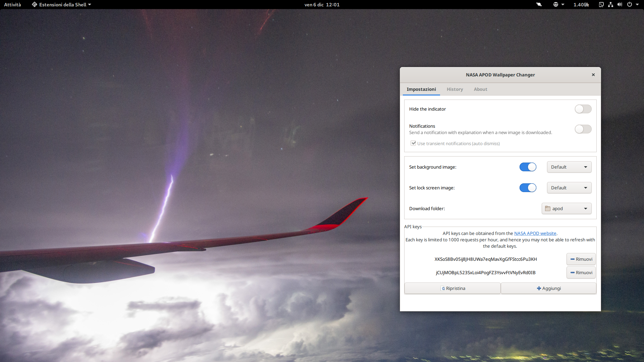Click the power icon in top bar
Viewport: 644px width, 362px height.
click(x=630, y=5)
